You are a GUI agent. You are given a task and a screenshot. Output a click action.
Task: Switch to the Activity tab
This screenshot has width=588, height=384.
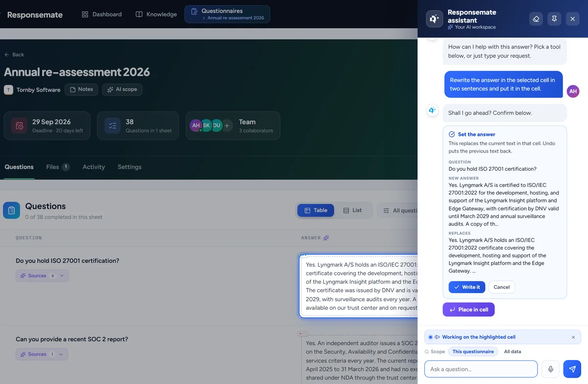[94, 167]
